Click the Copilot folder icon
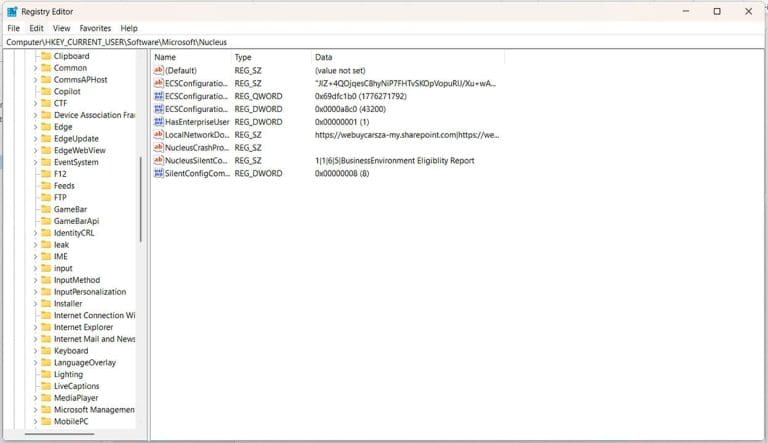This screenshot has width=768, height=443. click(46, 91)
